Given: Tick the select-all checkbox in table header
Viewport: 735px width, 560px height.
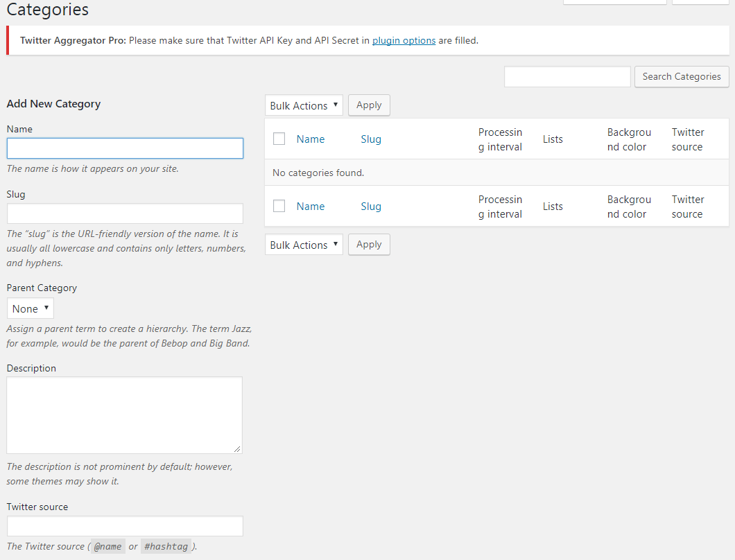Looking at the screenshot, I should pyautogui.click(x=279, y=139).
